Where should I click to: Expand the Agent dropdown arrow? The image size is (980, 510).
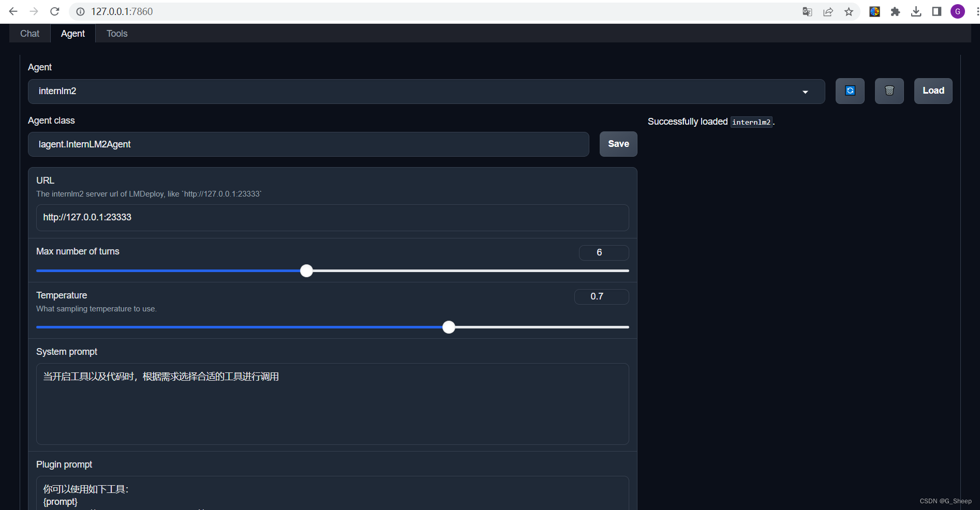point(805,92)
